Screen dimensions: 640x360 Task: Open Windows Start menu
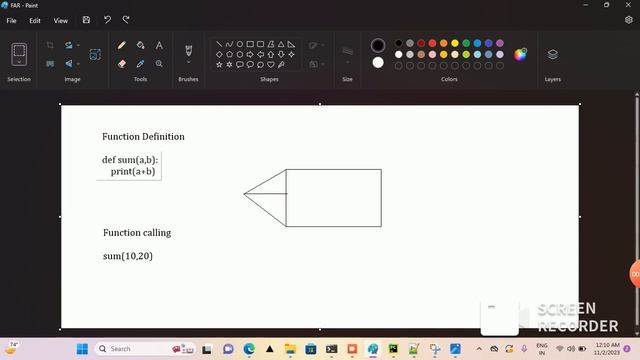click(82, 349)
